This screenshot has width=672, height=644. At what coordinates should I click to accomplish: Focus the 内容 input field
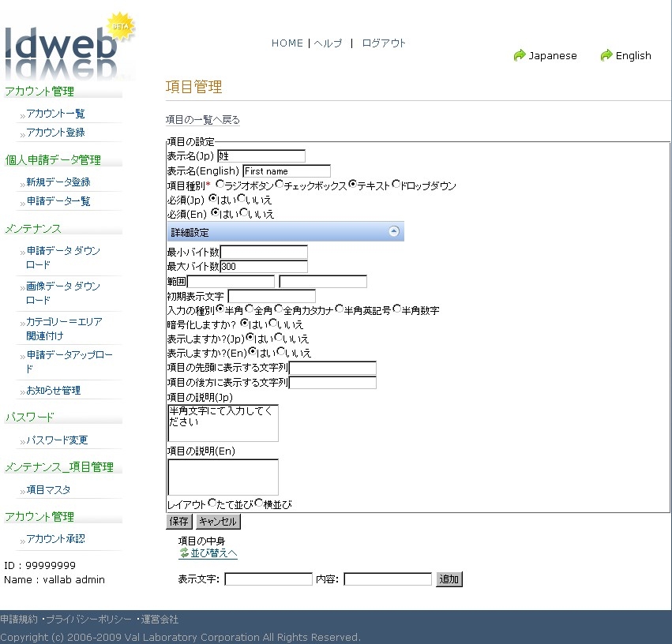coord(388,579)
